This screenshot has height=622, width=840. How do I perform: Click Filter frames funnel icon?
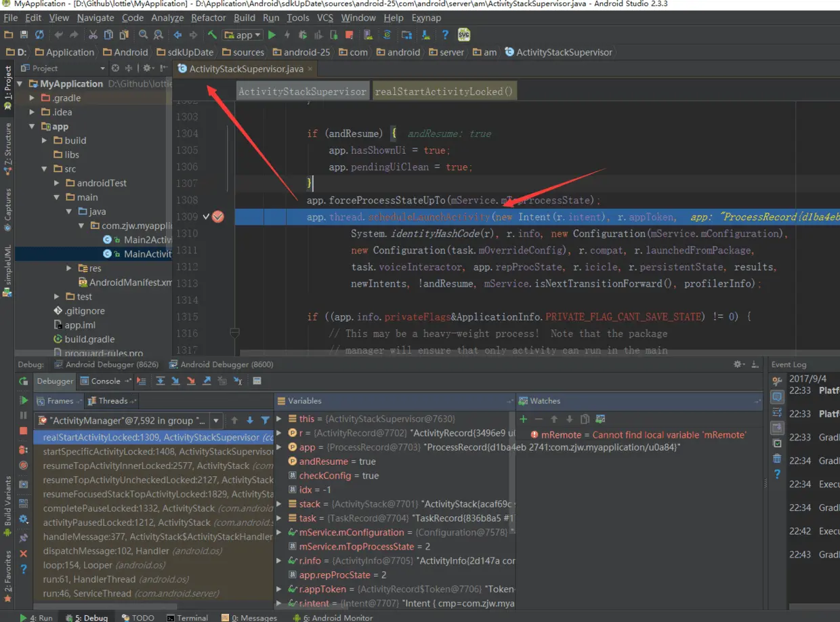tap(265, 421)
